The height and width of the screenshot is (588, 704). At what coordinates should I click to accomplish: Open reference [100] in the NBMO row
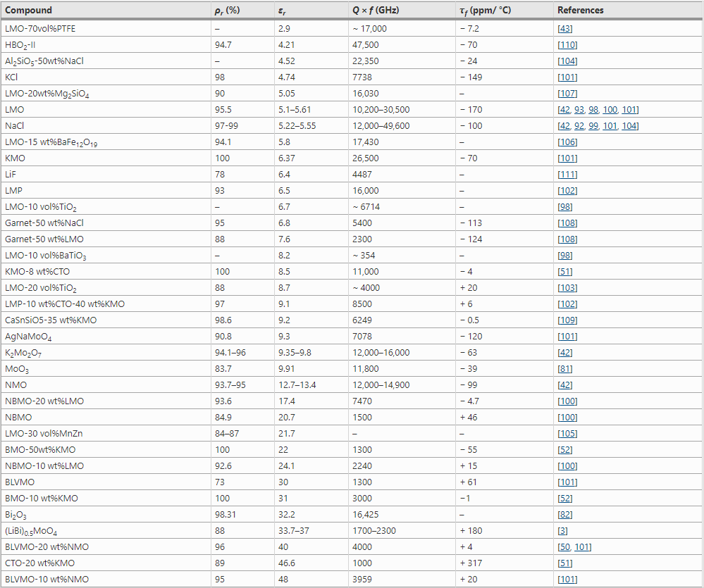tap(567, 417)
